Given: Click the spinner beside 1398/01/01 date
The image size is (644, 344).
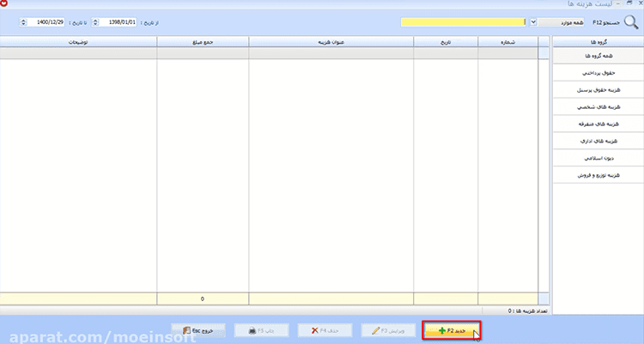Looking at the screenshot, I should pyautogui.click(x=95, y=22).
